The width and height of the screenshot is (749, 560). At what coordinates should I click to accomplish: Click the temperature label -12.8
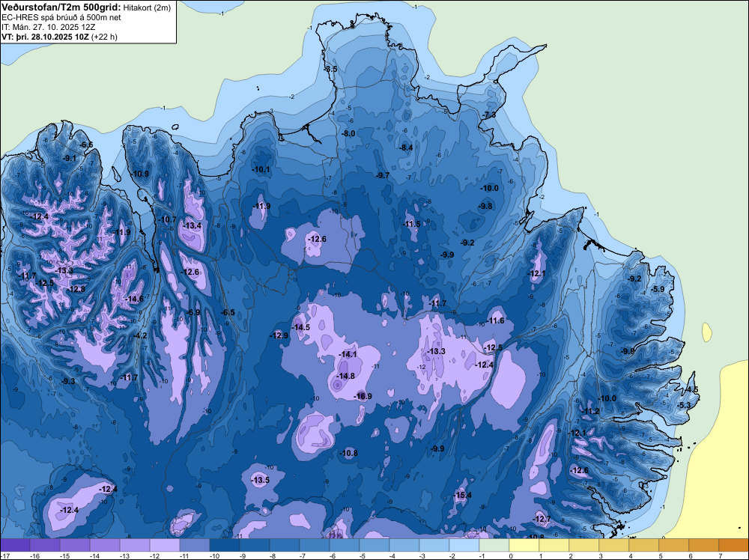[76, 289]
